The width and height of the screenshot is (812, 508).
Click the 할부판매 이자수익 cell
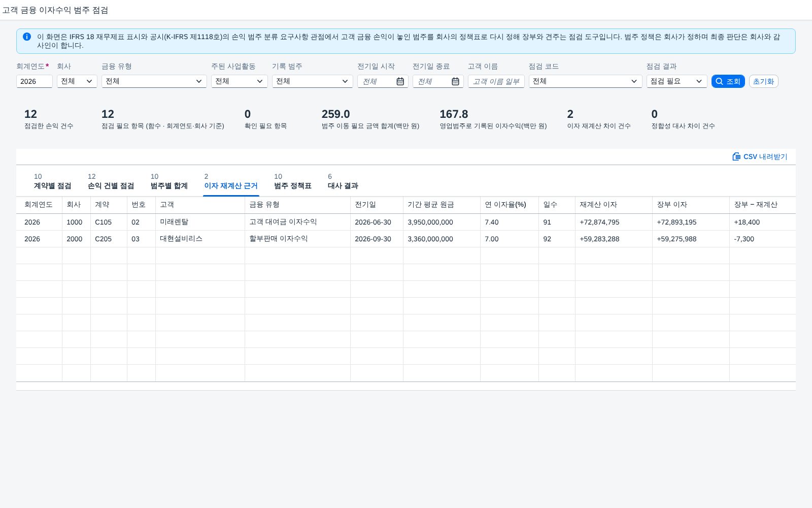pos(298,239)
